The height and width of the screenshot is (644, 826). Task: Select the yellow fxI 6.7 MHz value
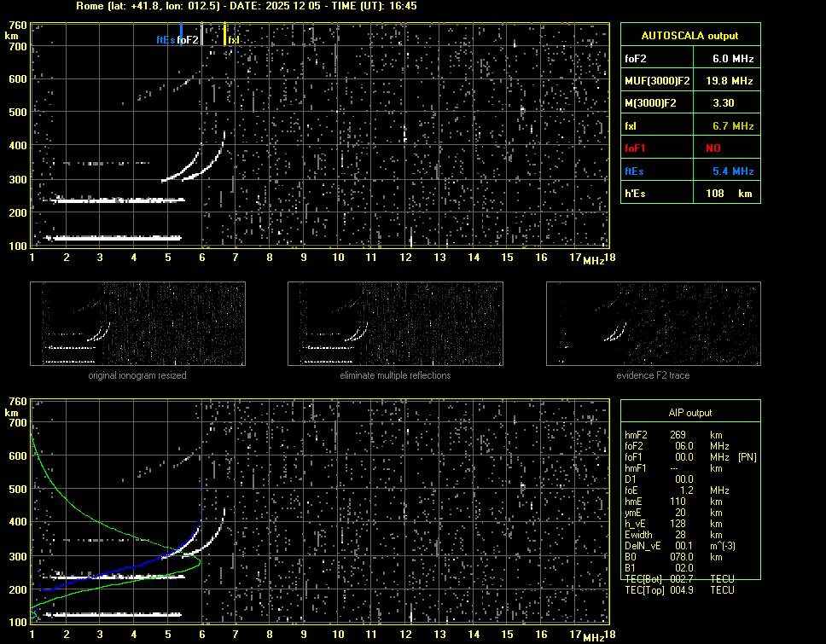pyautogui.click(x=732, y=126)
